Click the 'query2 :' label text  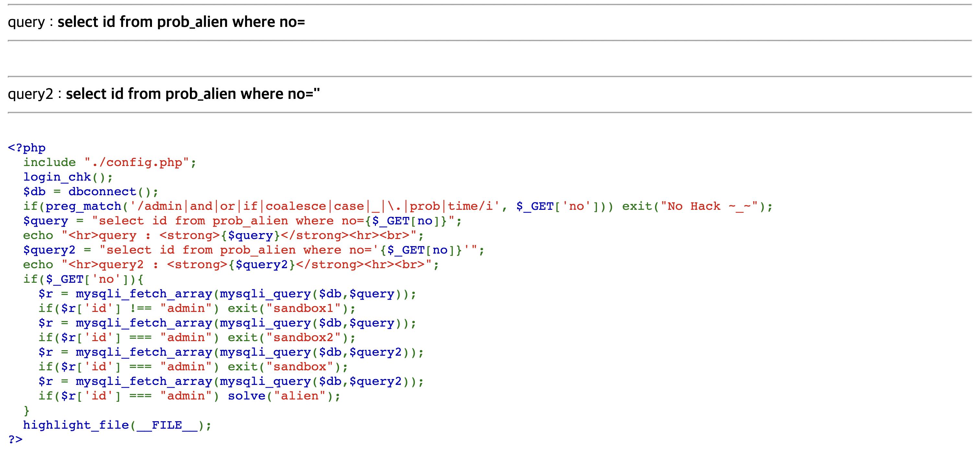pyautogui.click(x=34, y=94)
